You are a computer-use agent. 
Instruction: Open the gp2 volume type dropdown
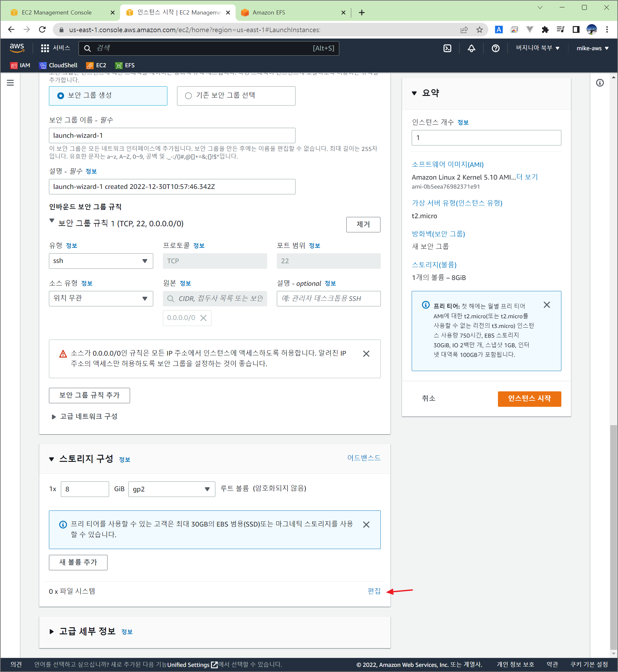(x=171, y=489)
